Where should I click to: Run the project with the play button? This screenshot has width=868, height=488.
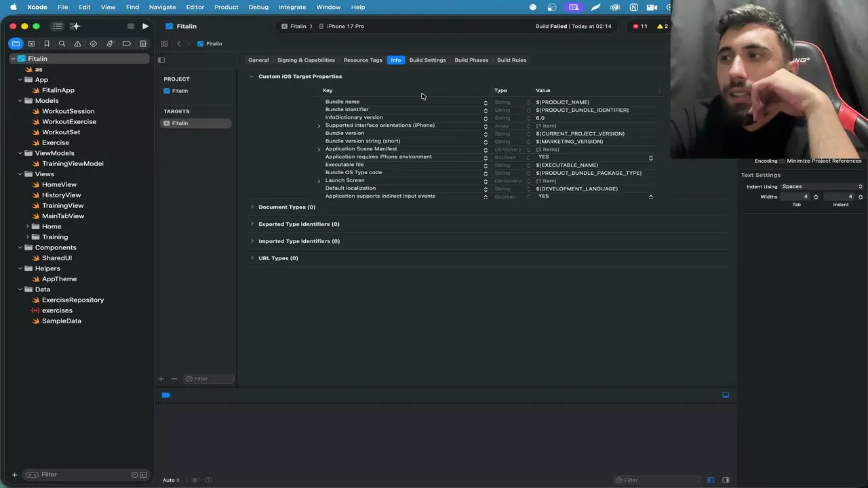point(145,26)
